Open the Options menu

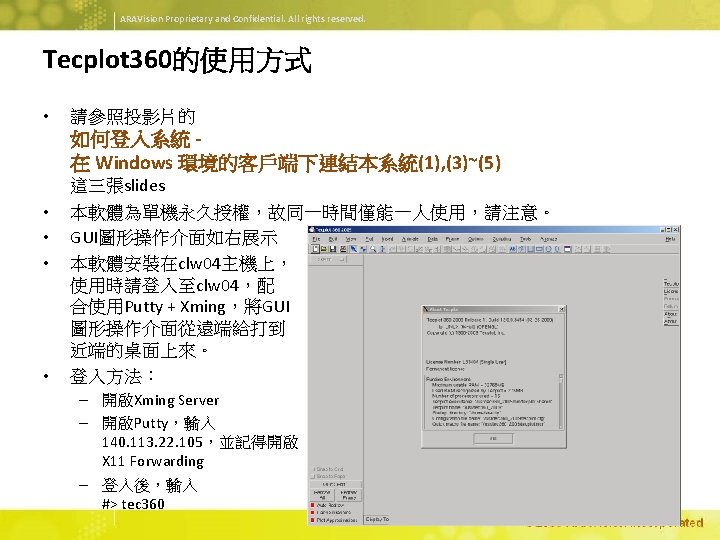tap(476, 239)
